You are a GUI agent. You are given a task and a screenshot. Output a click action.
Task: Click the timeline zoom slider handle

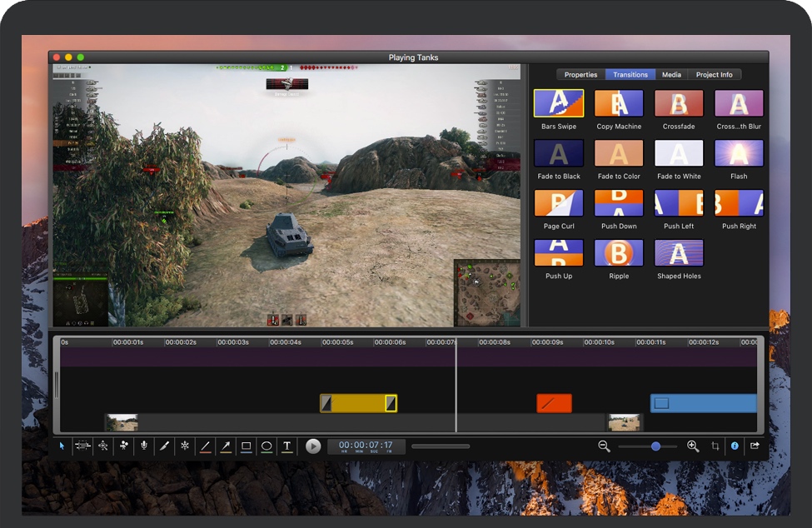[655, 446]
